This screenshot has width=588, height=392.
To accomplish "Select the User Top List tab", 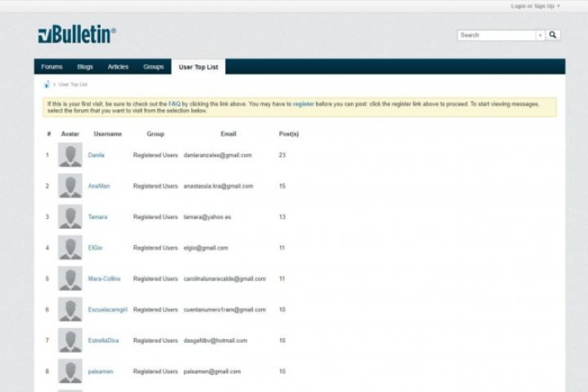I will pos(198,67).
